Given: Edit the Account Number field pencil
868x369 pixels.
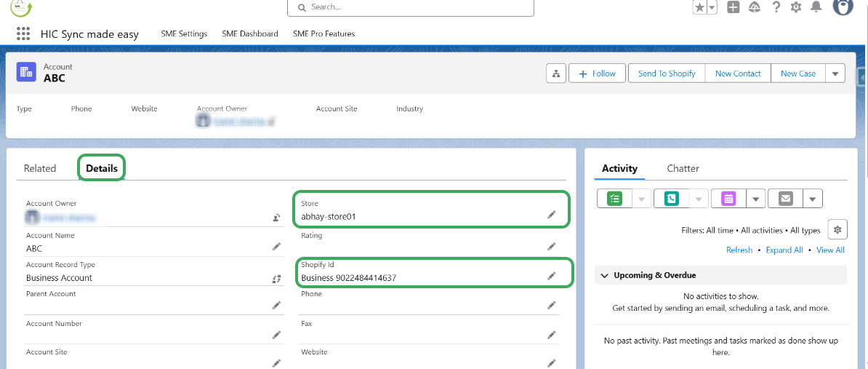Looking at the screenshot, I should tap(276, 335).
